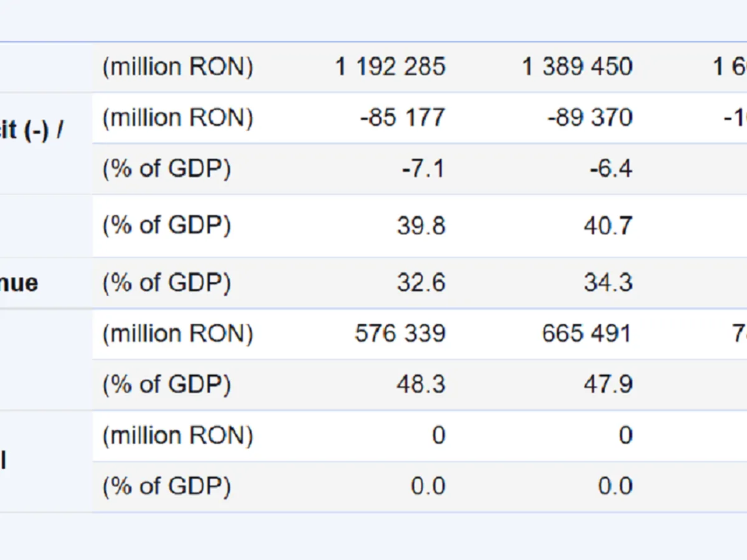Click the % of GDP label beside 32.6
747x560 pixels.
point(167,283)
